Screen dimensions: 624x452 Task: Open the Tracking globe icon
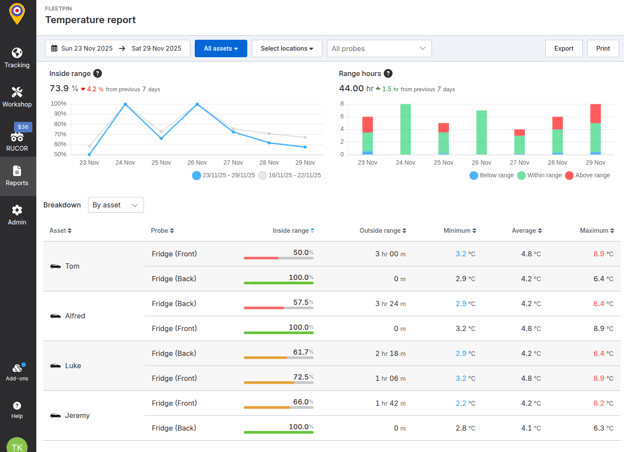pos(17,53)
